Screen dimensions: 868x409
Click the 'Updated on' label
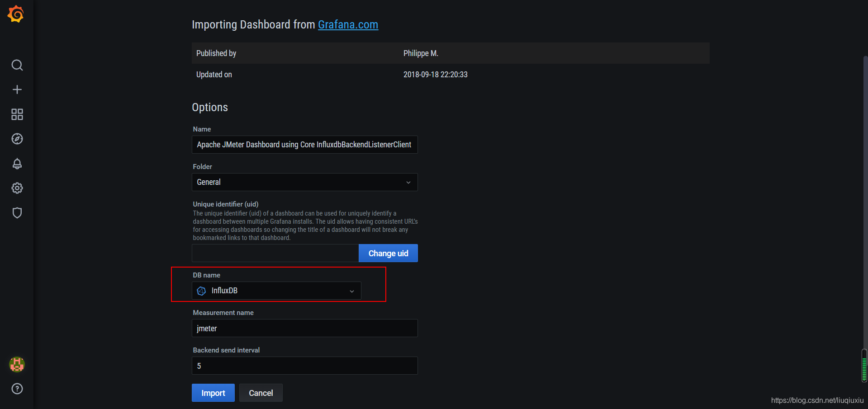[214, 75]
